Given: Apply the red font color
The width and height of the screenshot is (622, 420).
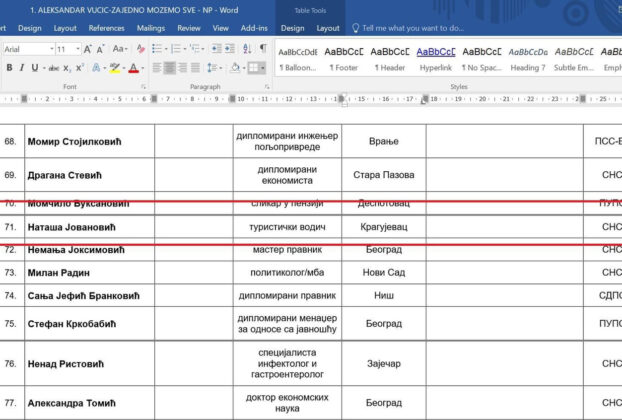Looking at the screenshot, I should point(133,68).
